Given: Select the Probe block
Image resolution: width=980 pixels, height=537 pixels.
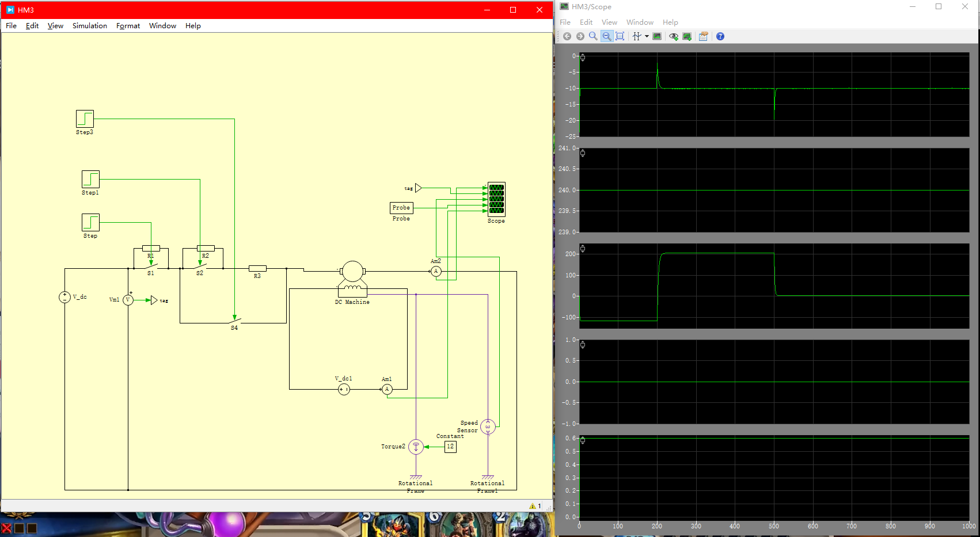Looking at the screenshot, I should 401,208.
